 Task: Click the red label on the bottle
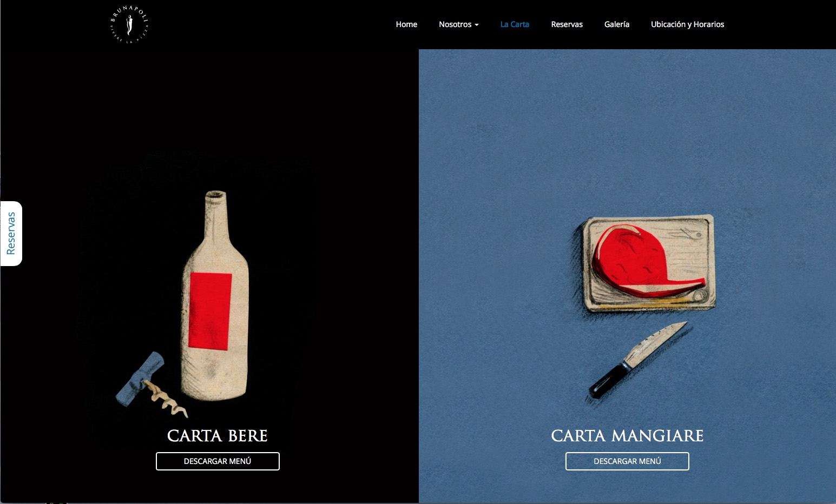coord(210,311)
